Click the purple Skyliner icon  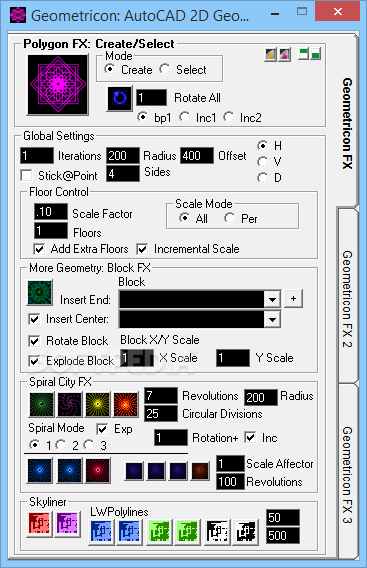tap(67, 524)
